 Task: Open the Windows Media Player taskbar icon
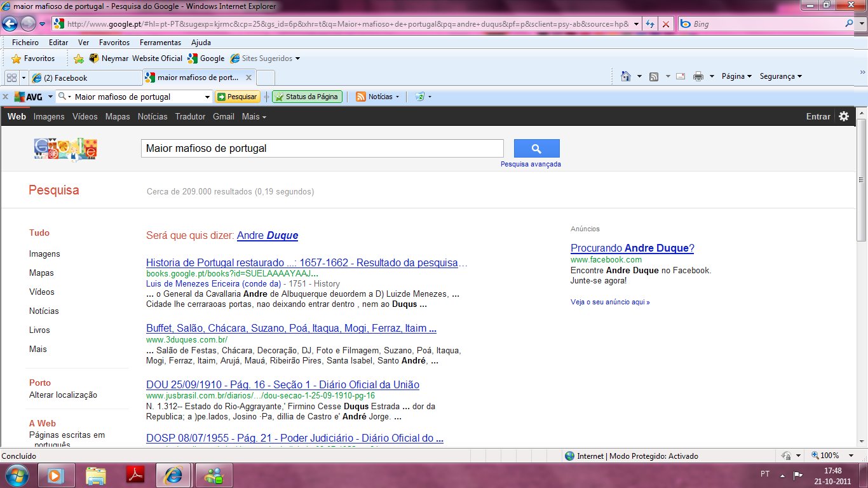click(x=56, y=475)
